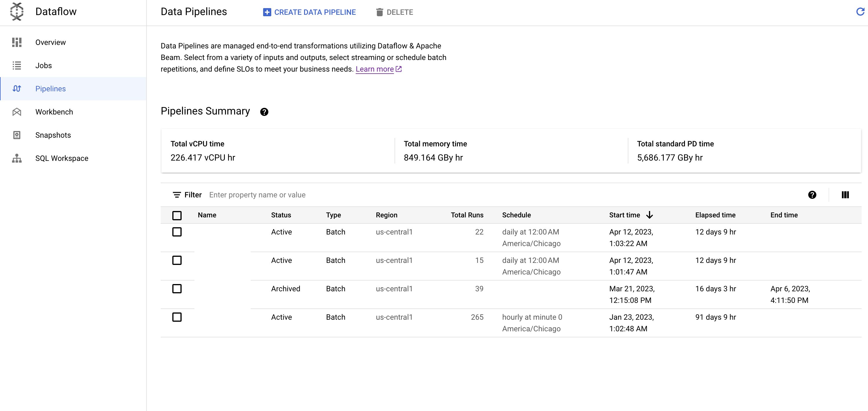Screen dimensions: 868x411
Task: Open the Jobs page
Action: [73, 66]
